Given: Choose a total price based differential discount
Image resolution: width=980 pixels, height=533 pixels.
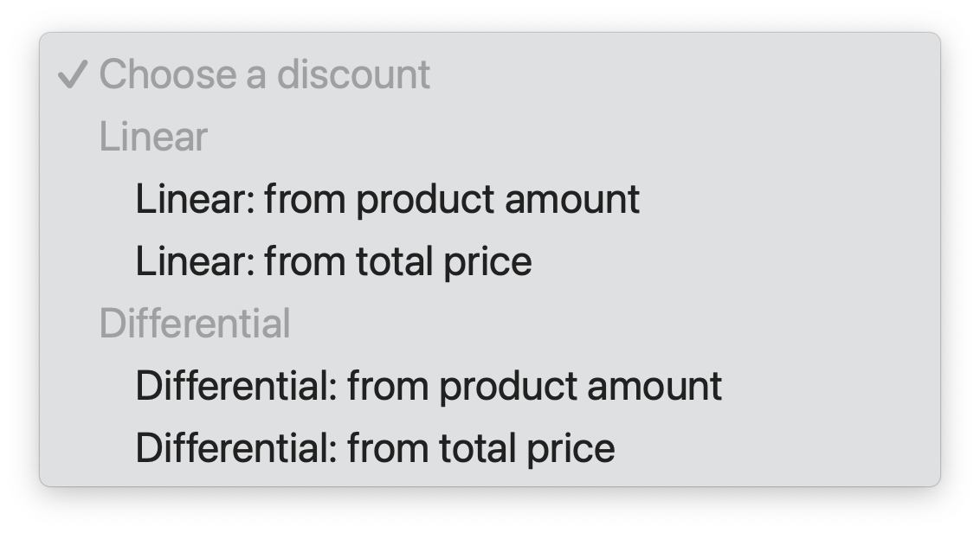Looking at the screenshot, I should pyautogui.click(x=375, y=448).
